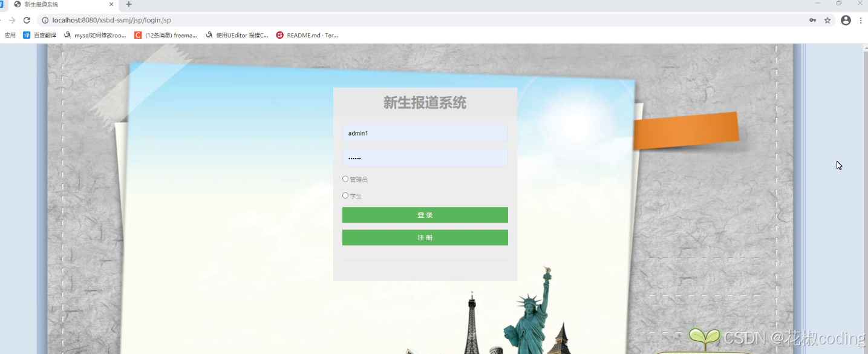
Task: Open the 使用UEditor bookmark
Action: point(237,35)
